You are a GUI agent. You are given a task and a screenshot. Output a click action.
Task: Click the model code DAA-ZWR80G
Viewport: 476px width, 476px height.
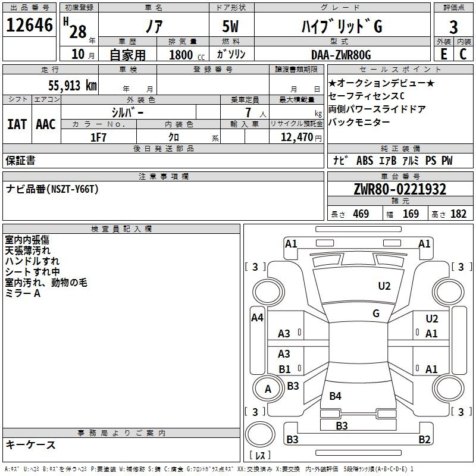click(341, 55)
